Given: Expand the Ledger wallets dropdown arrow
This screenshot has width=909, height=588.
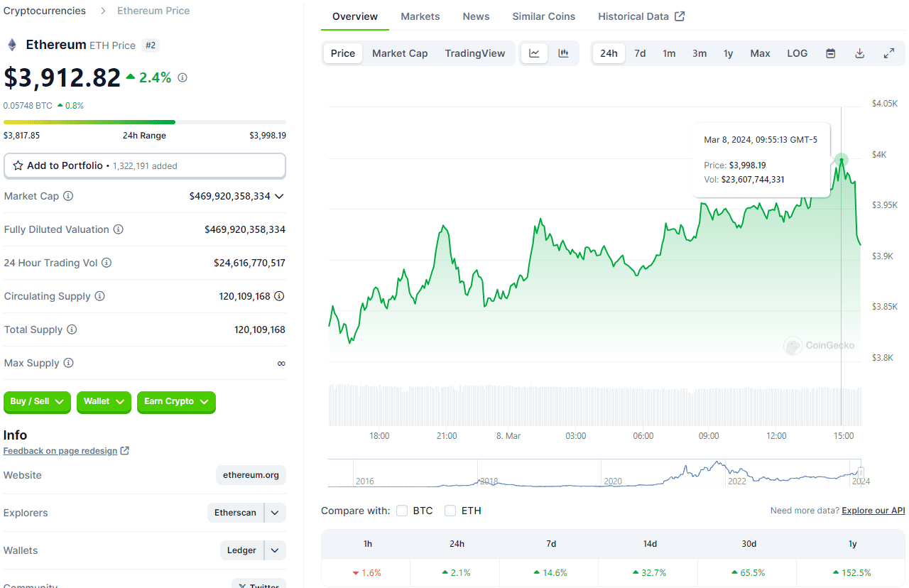Looking at the screenshot, I should click(276, 550).
